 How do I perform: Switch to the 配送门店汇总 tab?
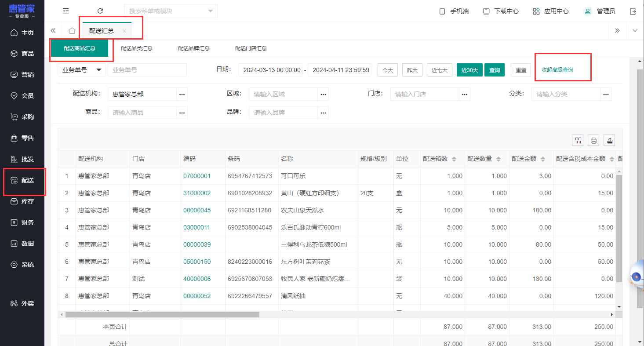[x=251, y=48]
